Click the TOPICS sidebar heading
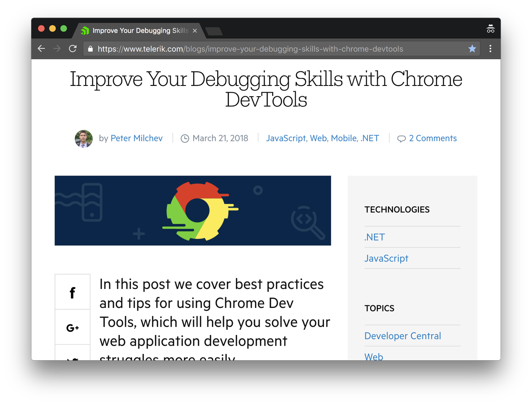Screen dimensions: 532x405 tap(379, 308)
